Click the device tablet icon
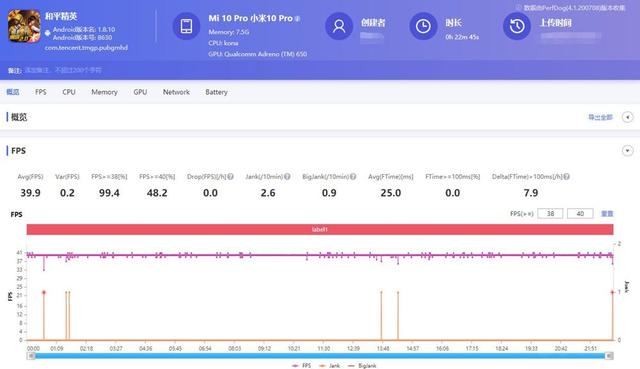Image resolution: width=640 pixels, height=369 pixels. [186, 26]
